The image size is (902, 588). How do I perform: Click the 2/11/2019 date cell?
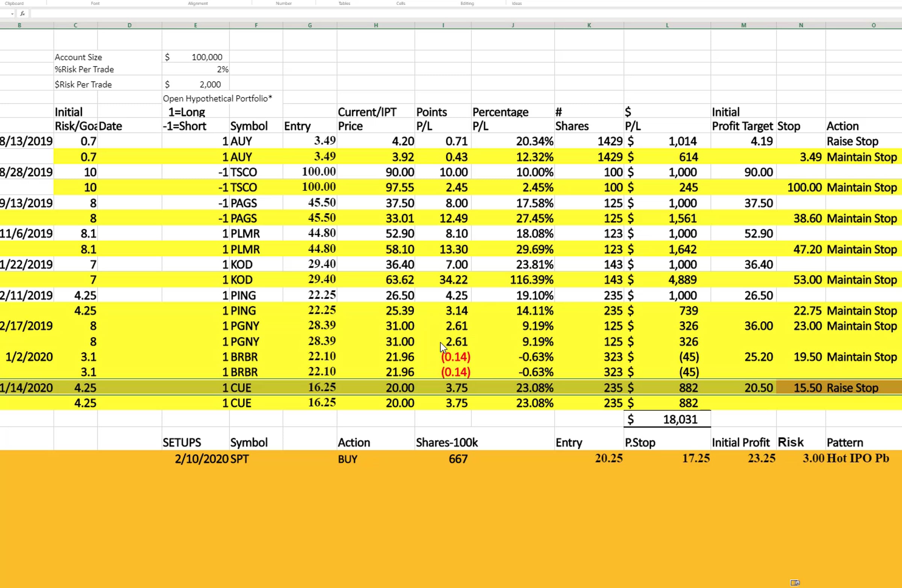click(x=26, y=295)
